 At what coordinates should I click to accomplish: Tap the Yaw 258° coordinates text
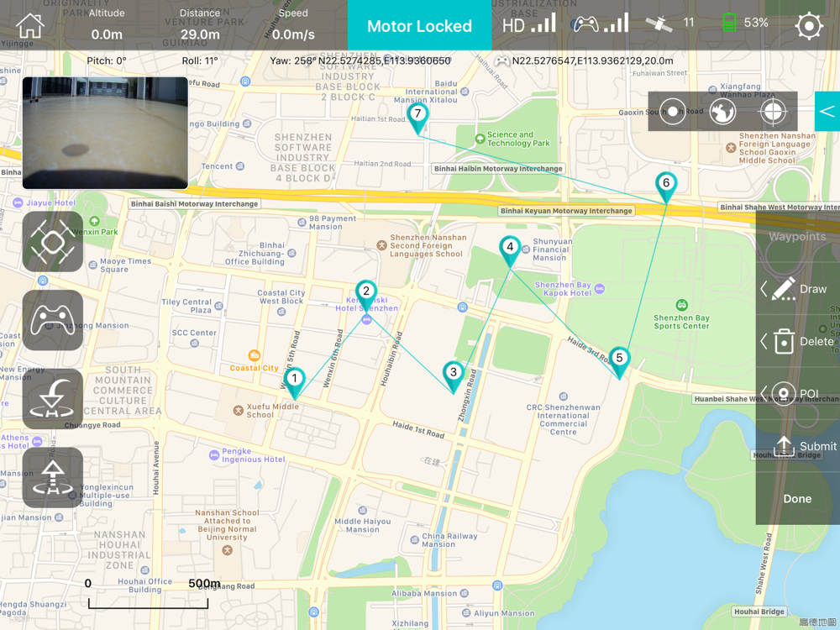(x=360, y=60)
